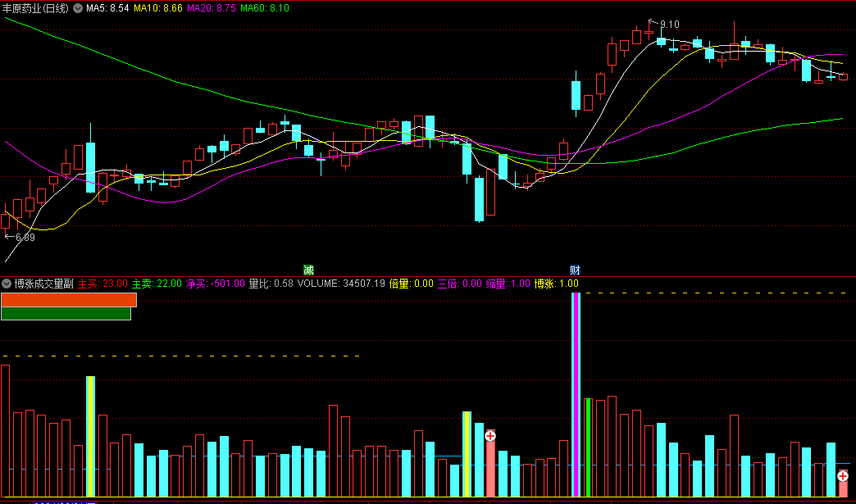The height and width of the screenshot is (504, 856).
Task: Click the 三倍: 0.00 value
Action: (460, 284)
